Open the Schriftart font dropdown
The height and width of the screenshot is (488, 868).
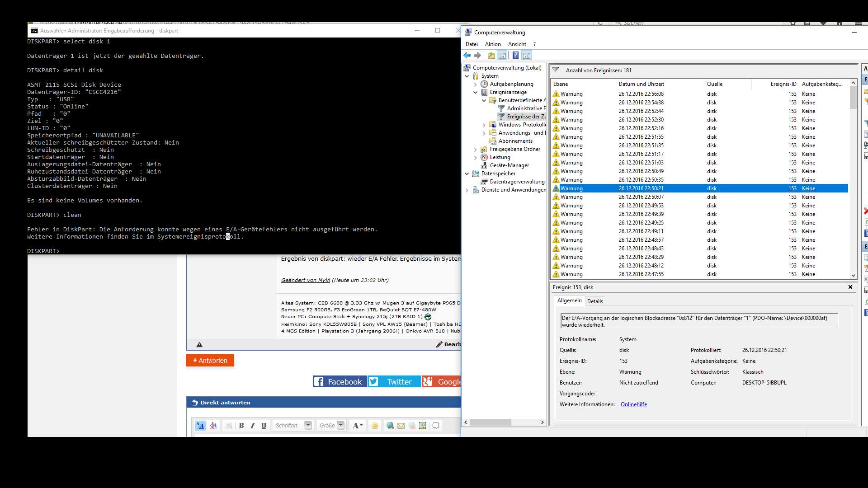point(308,425)
